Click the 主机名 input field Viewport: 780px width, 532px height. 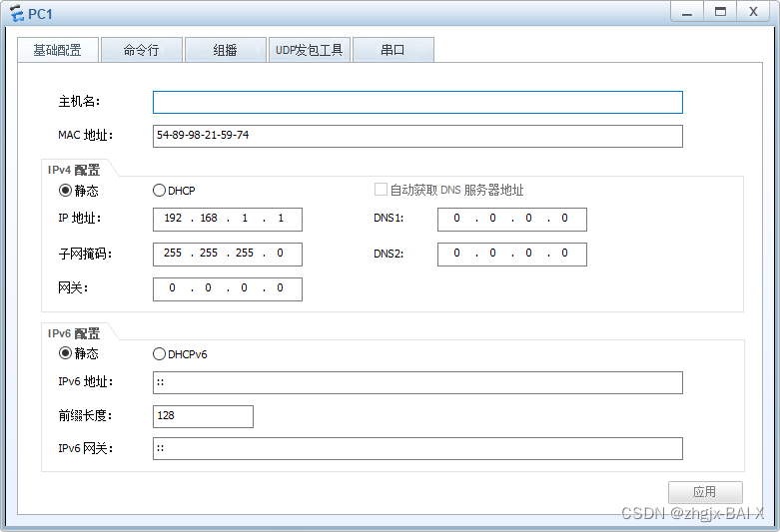(417, 103)
